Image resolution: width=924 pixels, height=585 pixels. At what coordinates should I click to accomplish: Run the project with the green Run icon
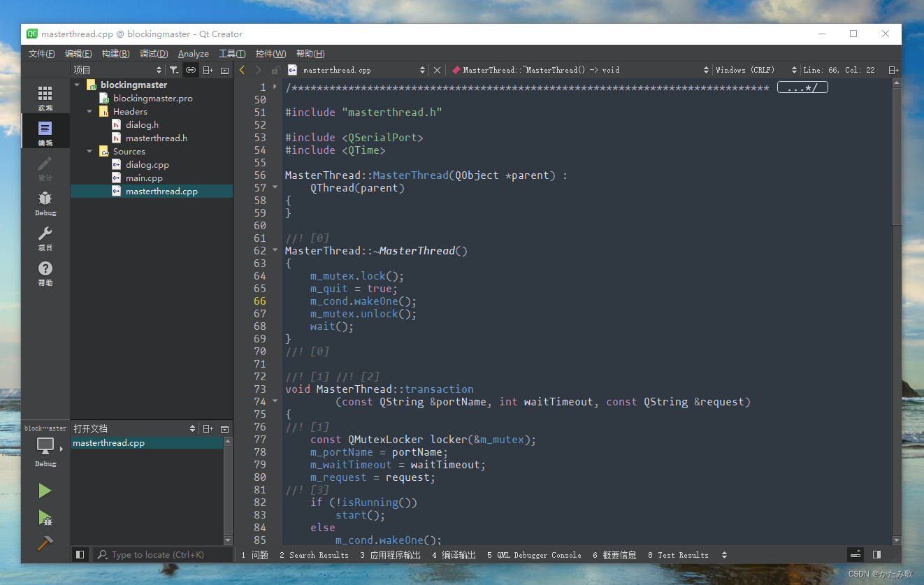pos(45,490)
